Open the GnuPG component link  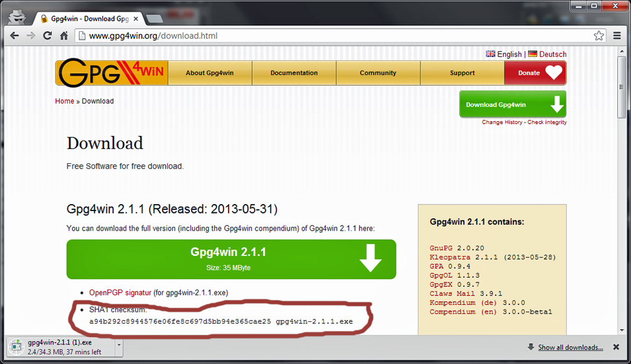click(x=441, y=248)
